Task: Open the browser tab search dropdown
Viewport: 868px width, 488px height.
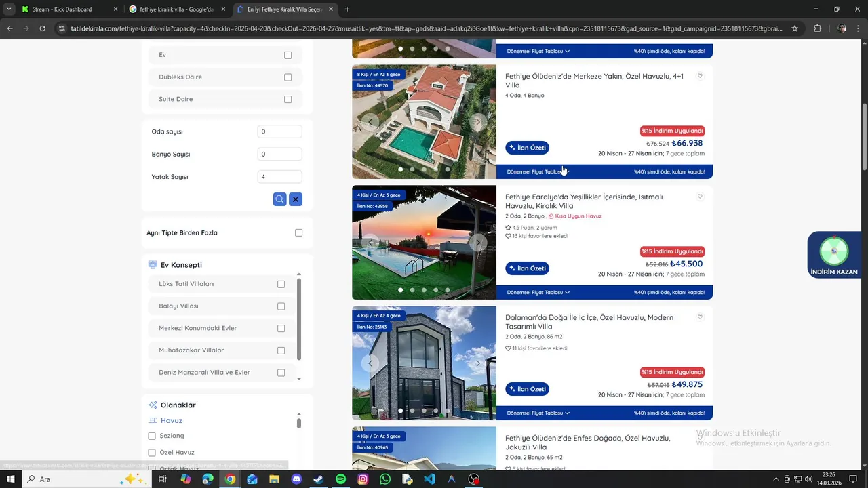Action: pyautogui.click(x=9, y=9)
